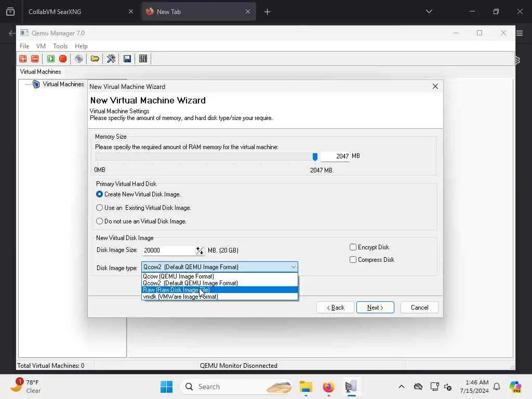Close the New Virtual Machine Wizard dialog
Viewport: 532px width, 399px height.
pyautogui.click(x=435, y=87)
